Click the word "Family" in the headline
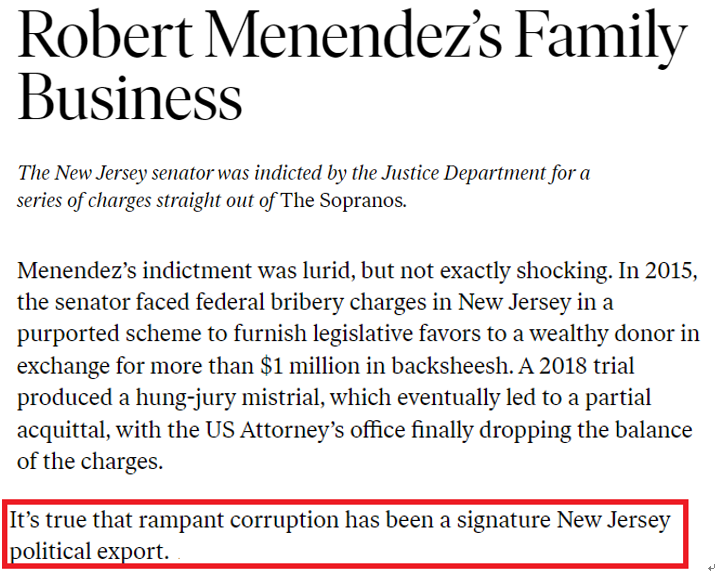 [x=601, y=38]
